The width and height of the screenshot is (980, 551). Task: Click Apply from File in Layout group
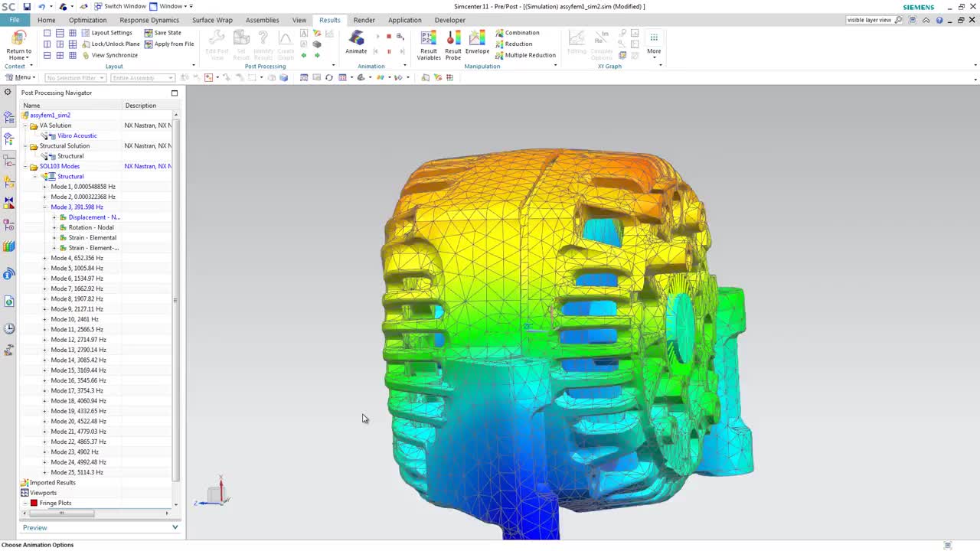pos(174,44)
